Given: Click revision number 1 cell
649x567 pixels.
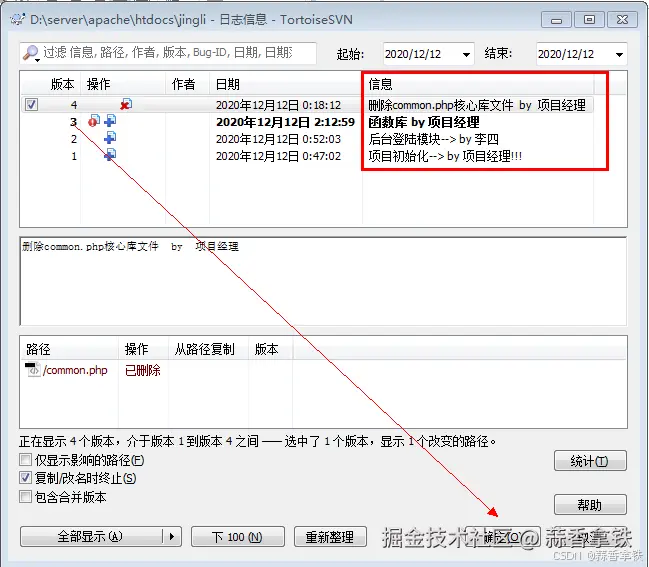Looking at the screenshot, I should (74, 156).
